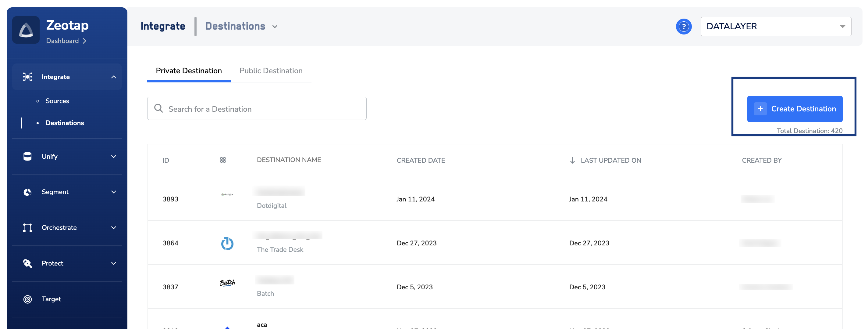Click Dec 27, 2023 last updated cell
This screenshot has height=329, width=868.
point(589,243)
